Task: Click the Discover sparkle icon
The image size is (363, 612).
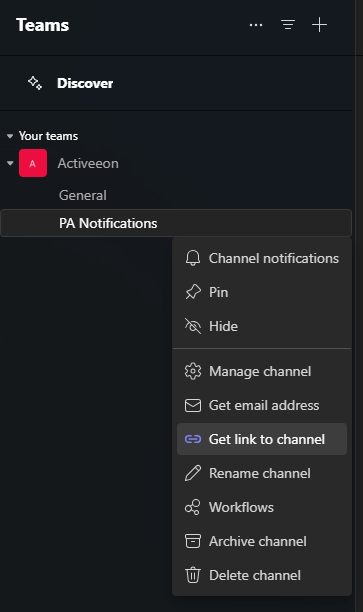Action: 35,83
